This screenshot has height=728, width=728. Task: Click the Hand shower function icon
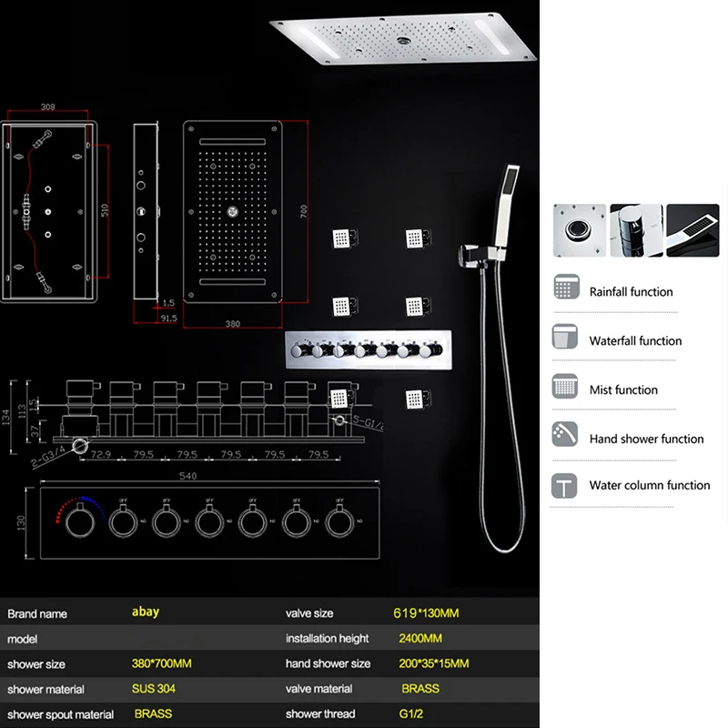pyautogui.click(x=565, y=434)
